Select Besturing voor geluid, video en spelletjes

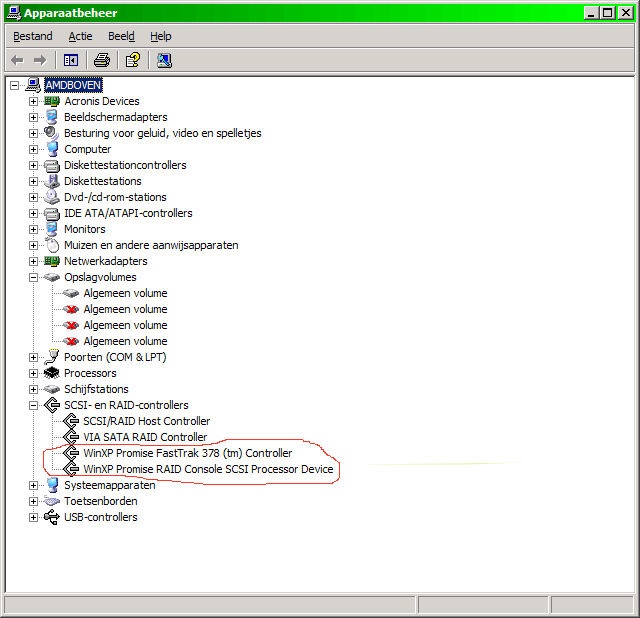[162, 133]
